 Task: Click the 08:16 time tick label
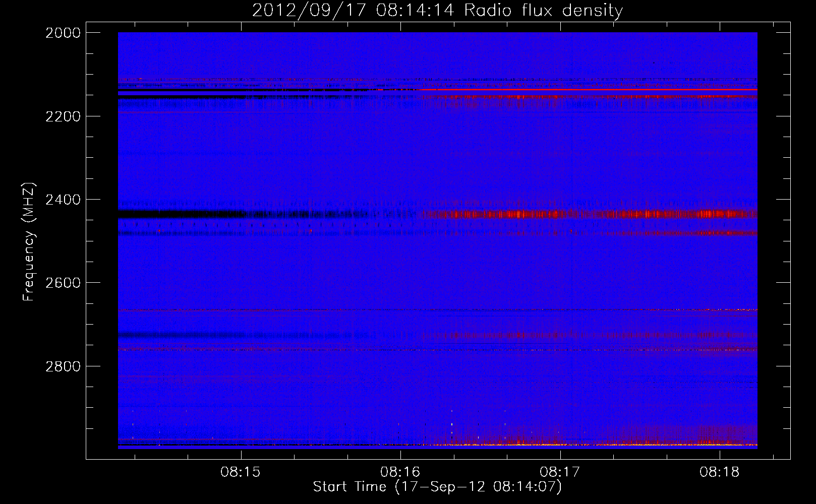coord(400,472)
